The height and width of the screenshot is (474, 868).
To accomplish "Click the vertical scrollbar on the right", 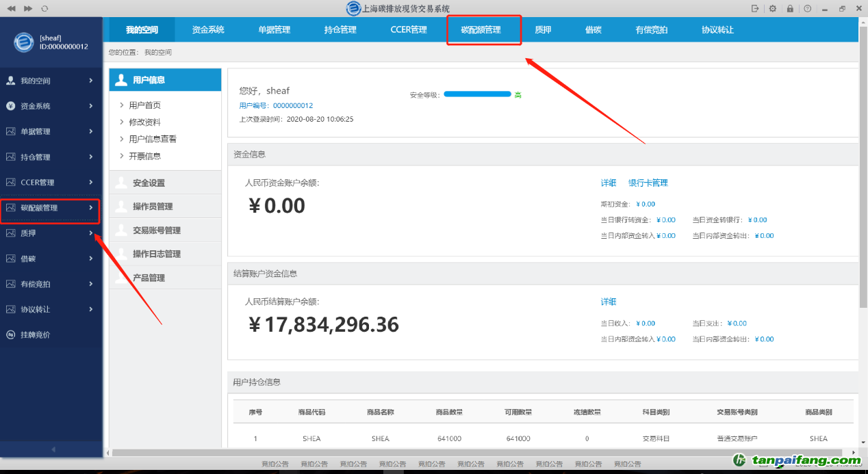I will 863,205.
